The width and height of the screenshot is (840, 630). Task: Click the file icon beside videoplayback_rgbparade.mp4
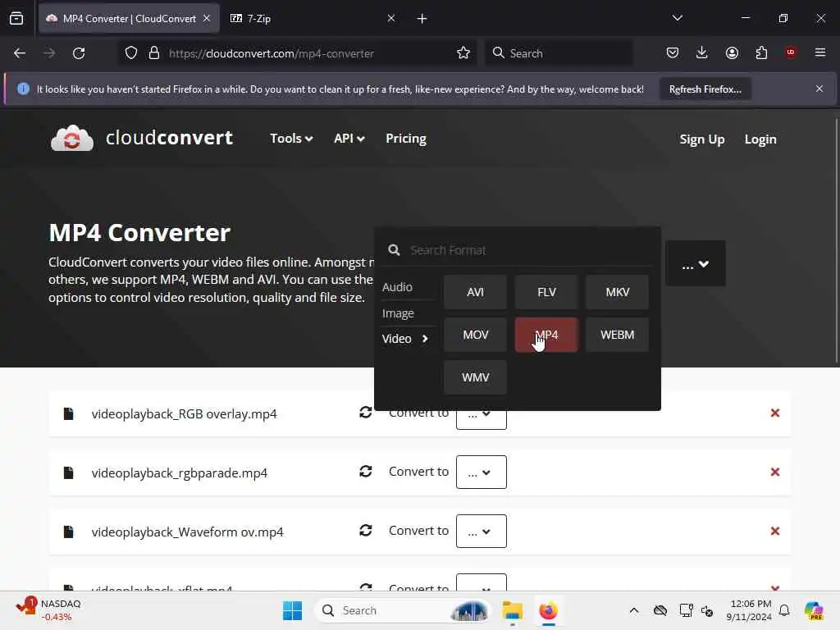(x=69, y=472)
